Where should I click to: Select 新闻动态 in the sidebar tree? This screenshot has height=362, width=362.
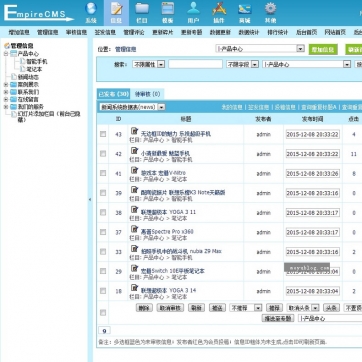28,77
